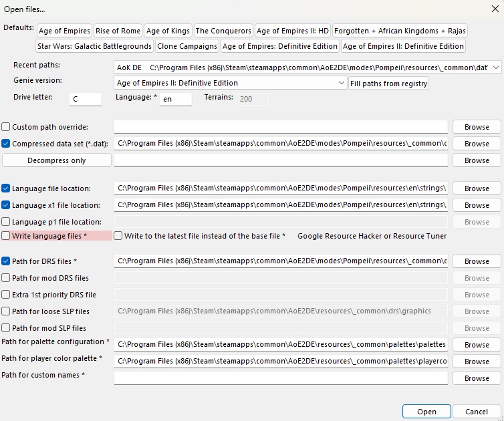This screenshot has width=504, height=421.
Task: Click the Path for DRS files field
Action: (281, 261)
